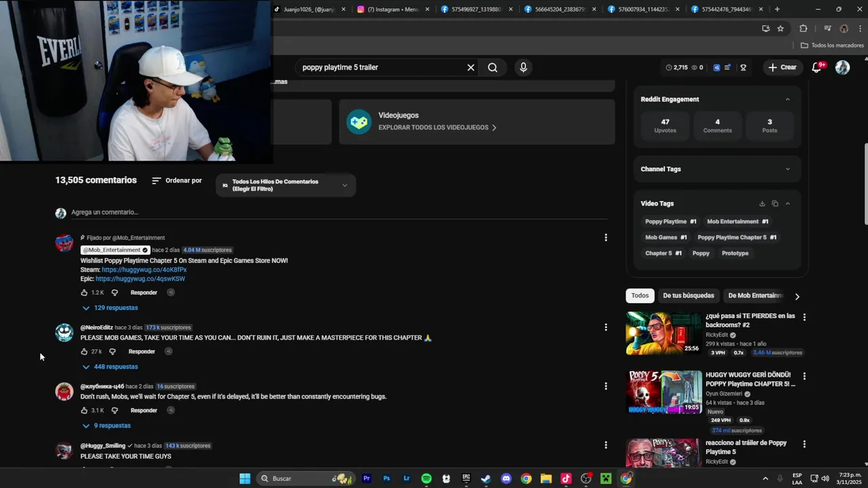This screenshot has height=488, width=868.
Task: Open options menu for NeiroEditz comment
Action: (606, 327)
